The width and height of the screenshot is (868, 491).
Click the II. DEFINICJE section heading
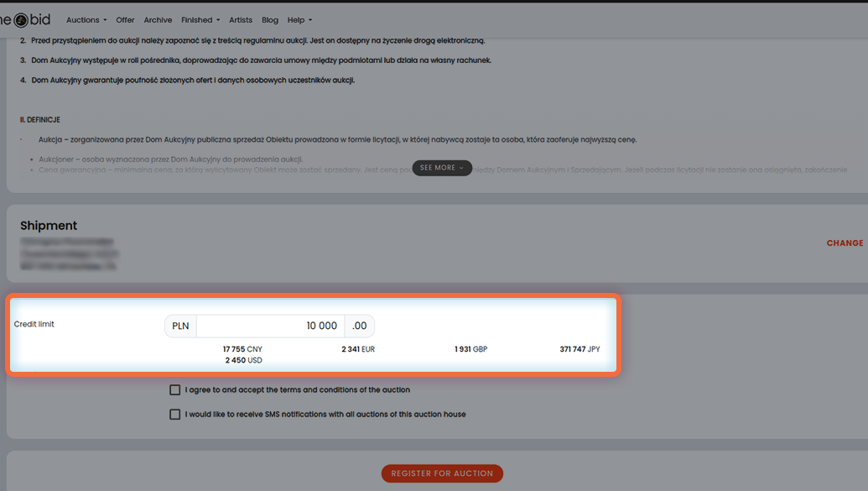point(40,120)
